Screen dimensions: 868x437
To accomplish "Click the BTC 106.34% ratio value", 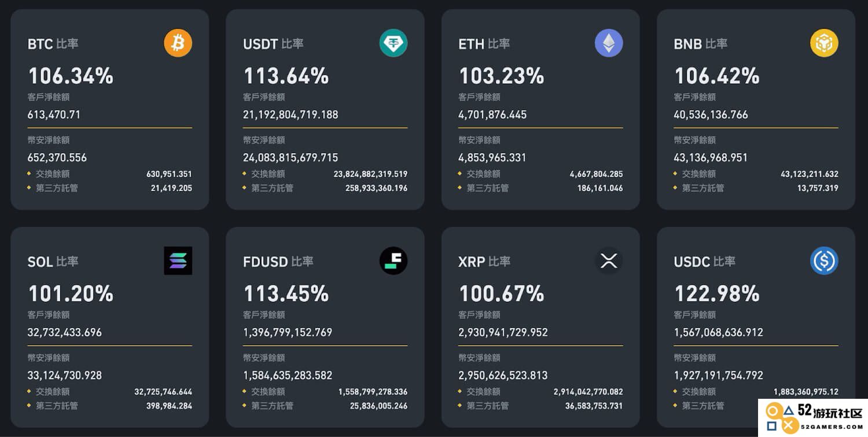I will [x=71, y=76].
